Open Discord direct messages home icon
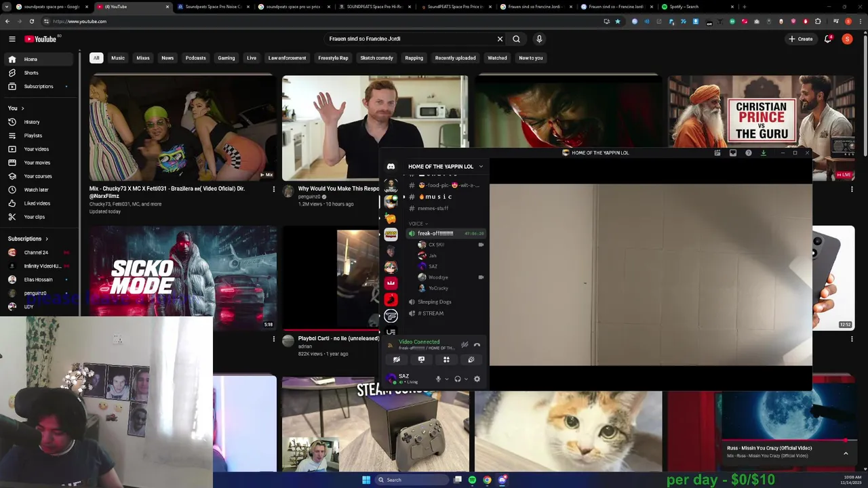The width and height of the screenshot is (868, 488). click(x=391, y=167)
